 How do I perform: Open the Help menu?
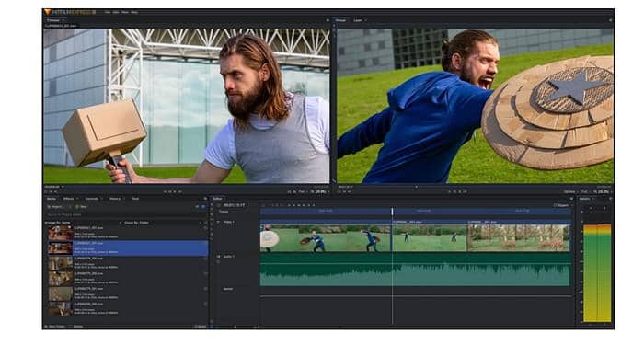(134, 12)
